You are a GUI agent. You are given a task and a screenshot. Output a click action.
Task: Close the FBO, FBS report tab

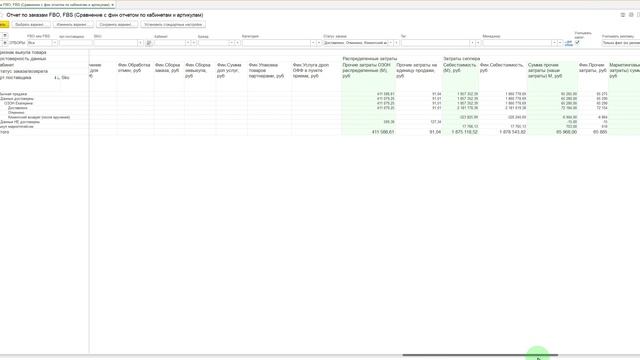[113, 4]
